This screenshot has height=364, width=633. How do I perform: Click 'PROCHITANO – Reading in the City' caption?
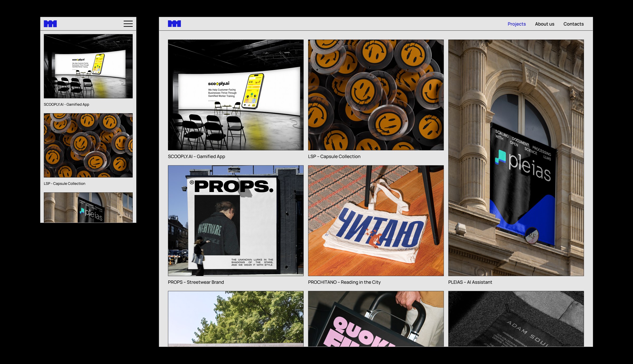click(344, 282)
